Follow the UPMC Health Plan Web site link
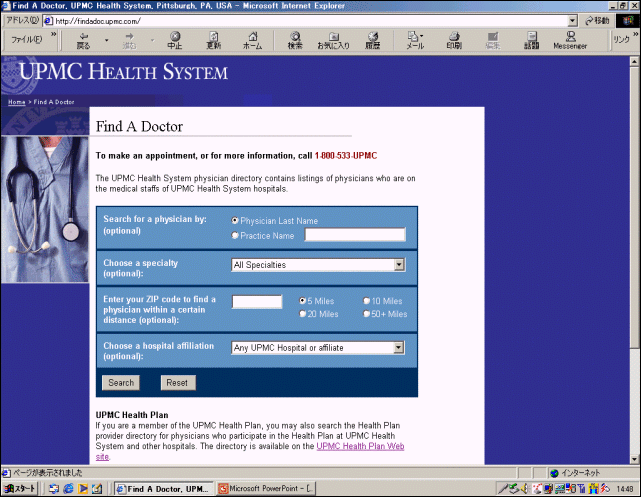 359,447
